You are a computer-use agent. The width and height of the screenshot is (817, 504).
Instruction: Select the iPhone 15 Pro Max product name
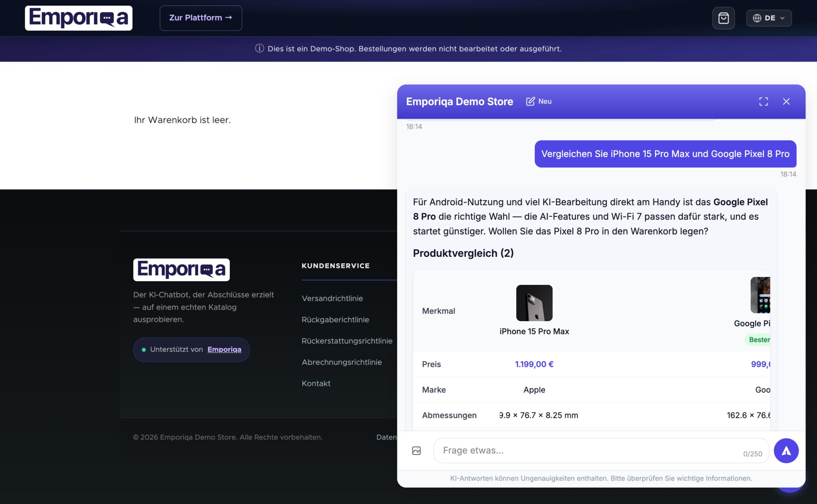[x=534, y=331]
